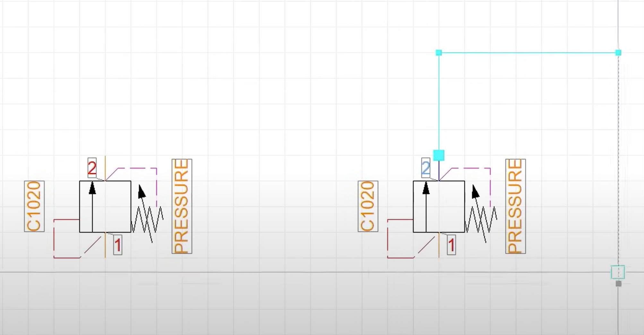
Task: Click cyan corner handle at top-left of line
Action: click(439, 53)
